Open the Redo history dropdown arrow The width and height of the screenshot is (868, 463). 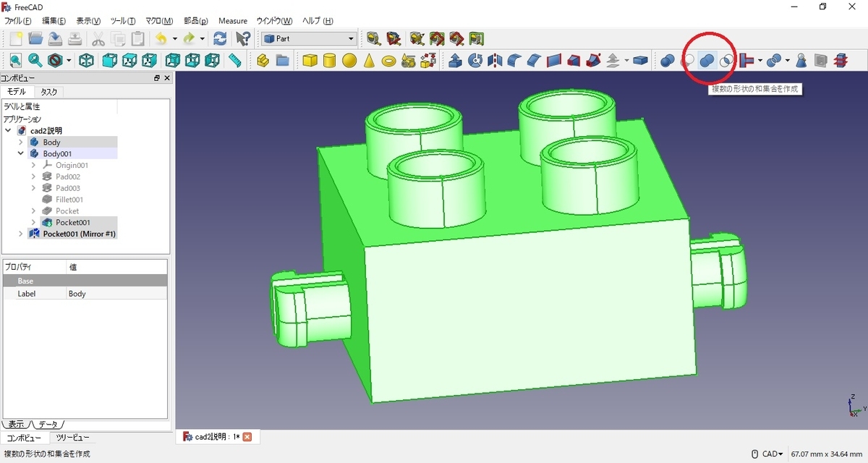point(203,39)
